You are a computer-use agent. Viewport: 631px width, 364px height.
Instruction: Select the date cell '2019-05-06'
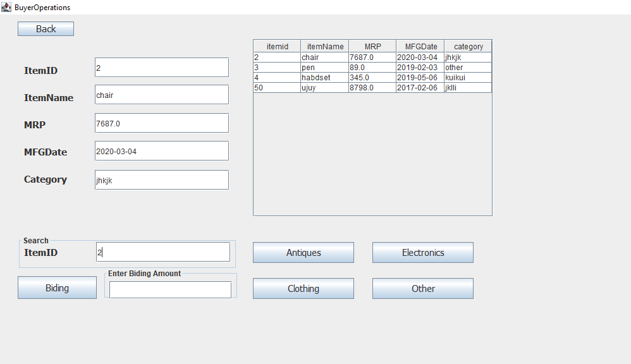[x=420, y=78]
